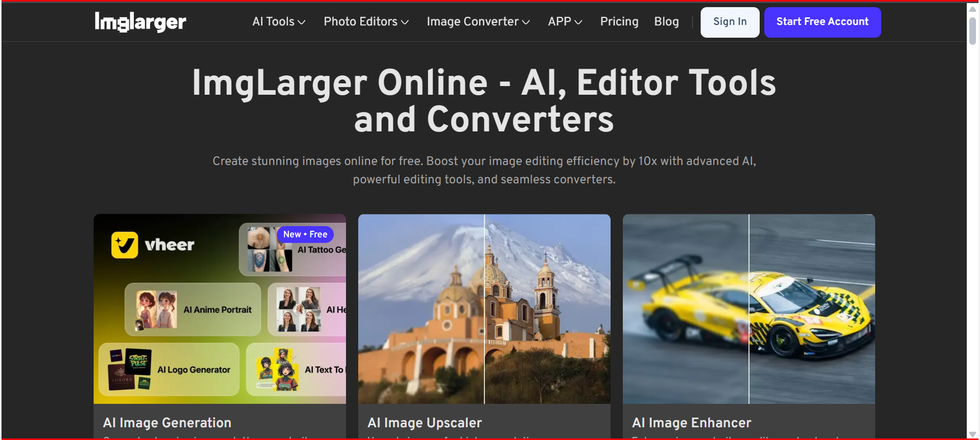
Task: Click the Imglarger logo
Action: tap(140, 22)
